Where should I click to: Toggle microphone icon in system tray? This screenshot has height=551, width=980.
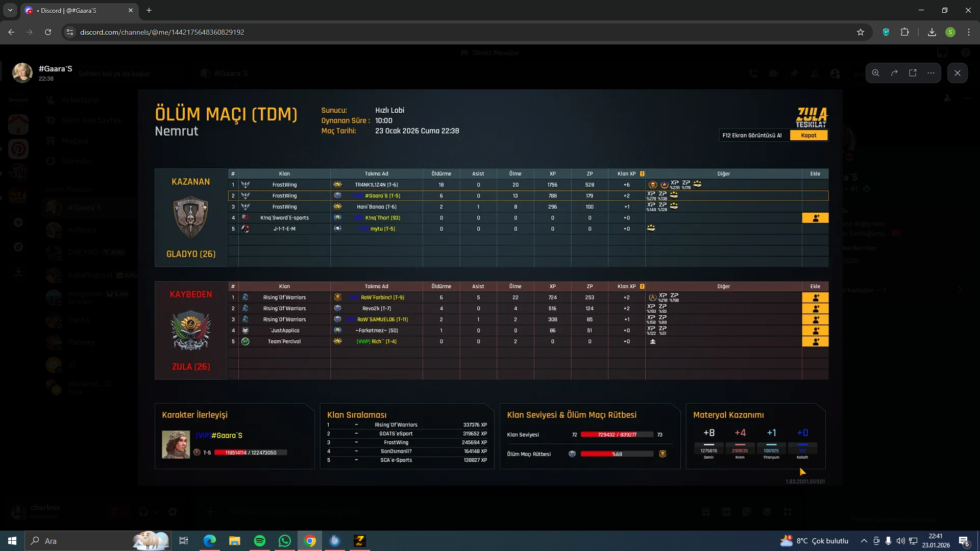pos(889,541)
